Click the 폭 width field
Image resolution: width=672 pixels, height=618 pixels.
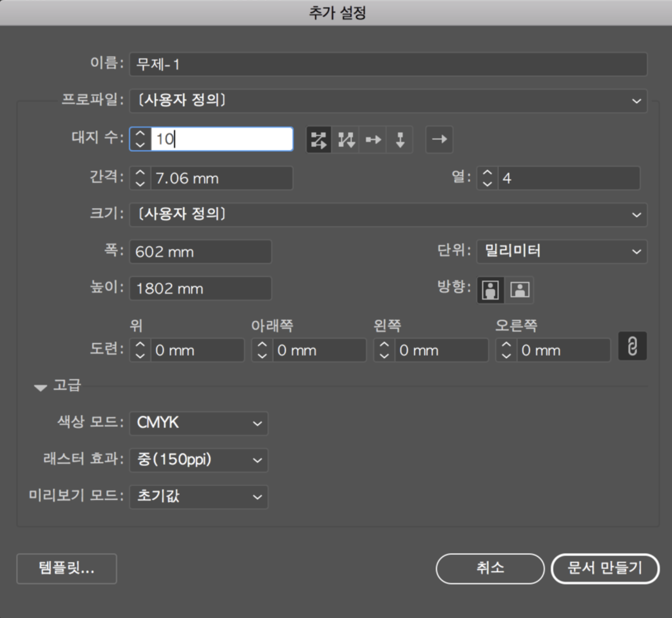pos(201,252)
